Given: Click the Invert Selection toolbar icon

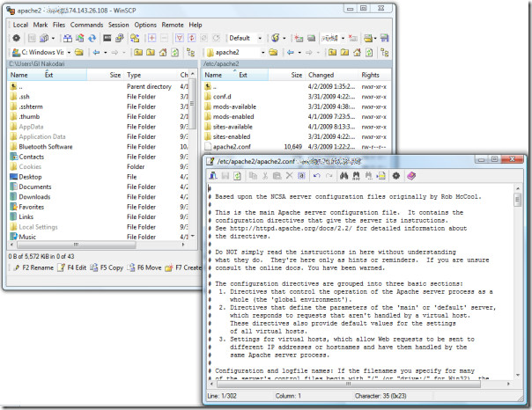Looking at the screenshot, I should pyautogui.click(x=192, y=38).
